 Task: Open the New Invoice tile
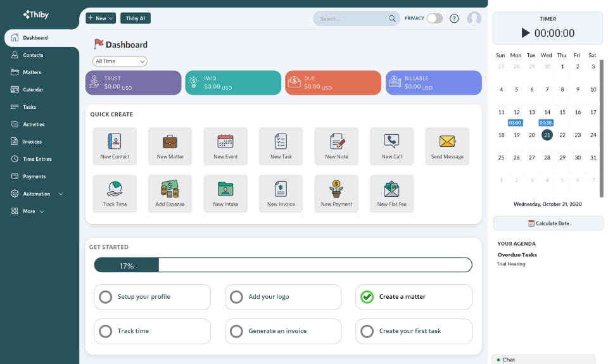(x=281, y=194)
